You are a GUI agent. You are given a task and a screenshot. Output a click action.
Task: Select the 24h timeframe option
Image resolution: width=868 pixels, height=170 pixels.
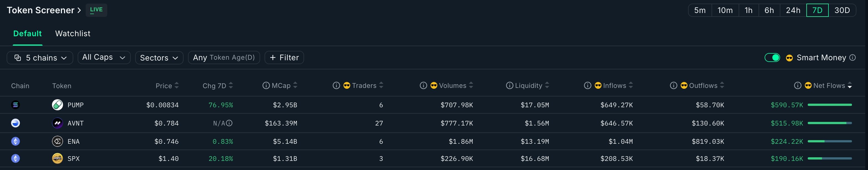pyautogui.click(x=793, y=11)
